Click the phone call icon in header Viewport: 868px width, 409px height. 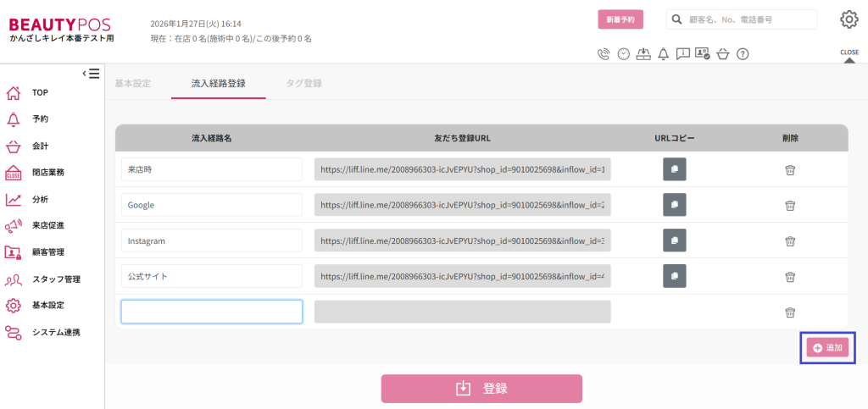pos(604,54)
